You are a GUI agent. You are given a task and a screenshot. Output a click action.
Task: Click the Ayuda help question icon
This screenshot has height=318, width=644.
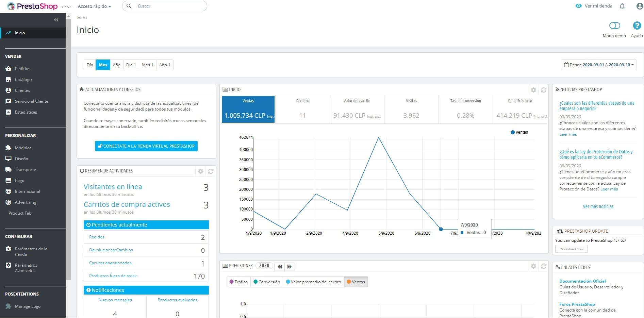637,26
